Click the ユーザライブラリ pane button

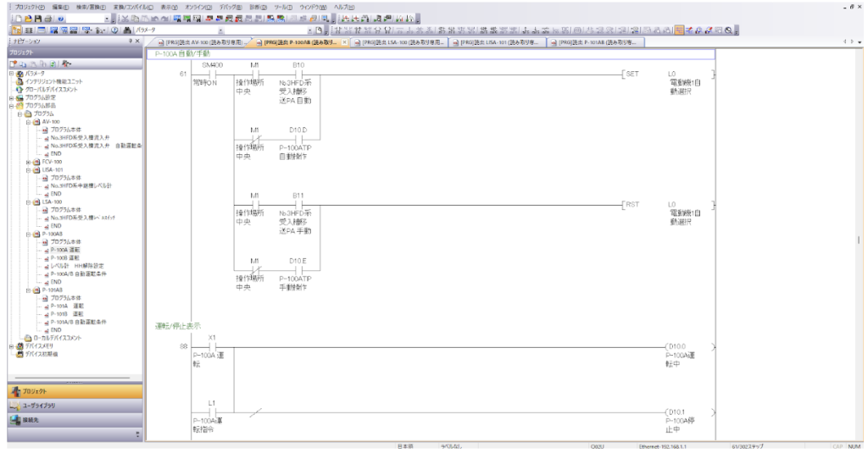click(x=75, y=406)
